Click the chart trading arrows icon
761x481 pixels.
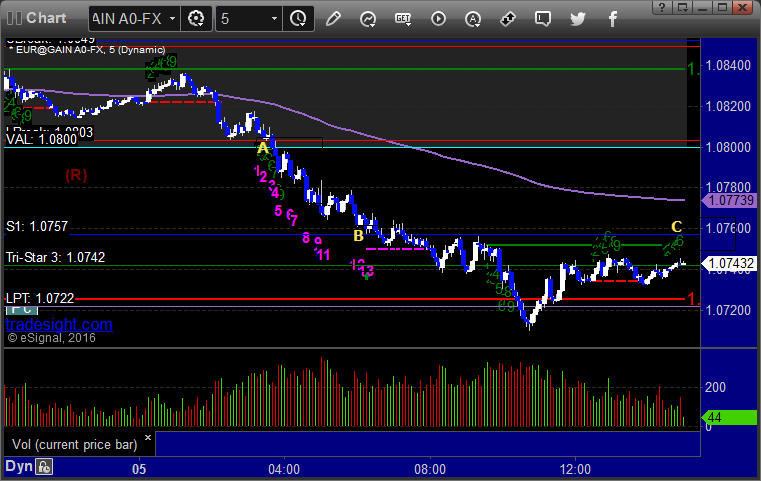click(x=508, y=19)
